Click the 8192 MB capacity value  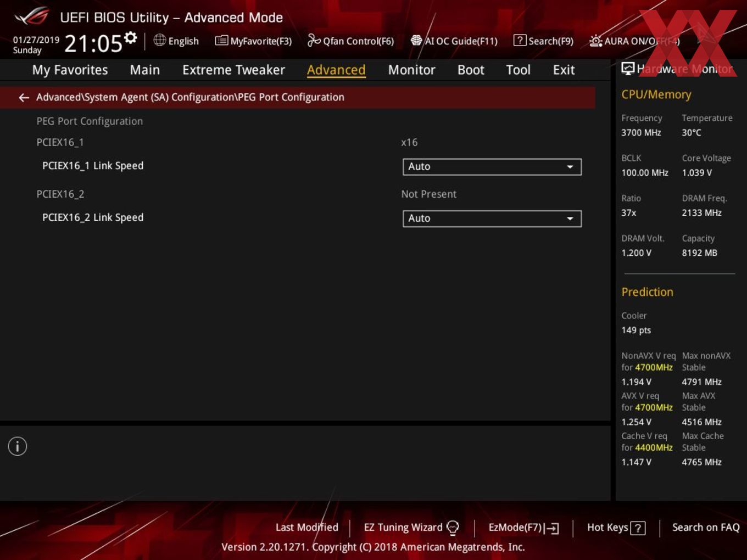(x=699, y=253)
